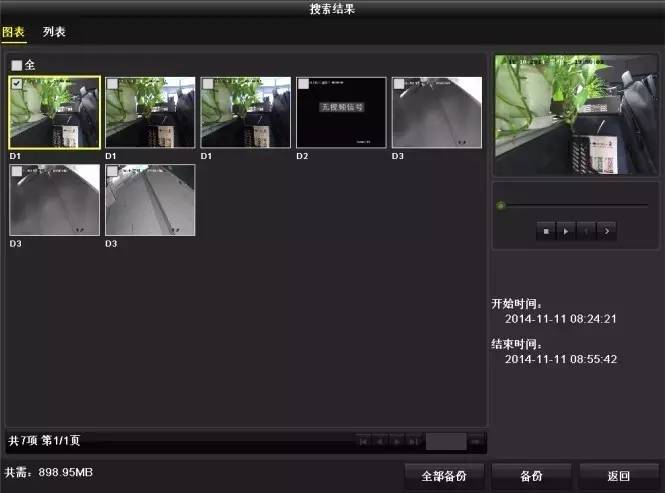Click the page number input field
Screen dimensions: 665x493
pyautogui.click(x=446, y=442)
